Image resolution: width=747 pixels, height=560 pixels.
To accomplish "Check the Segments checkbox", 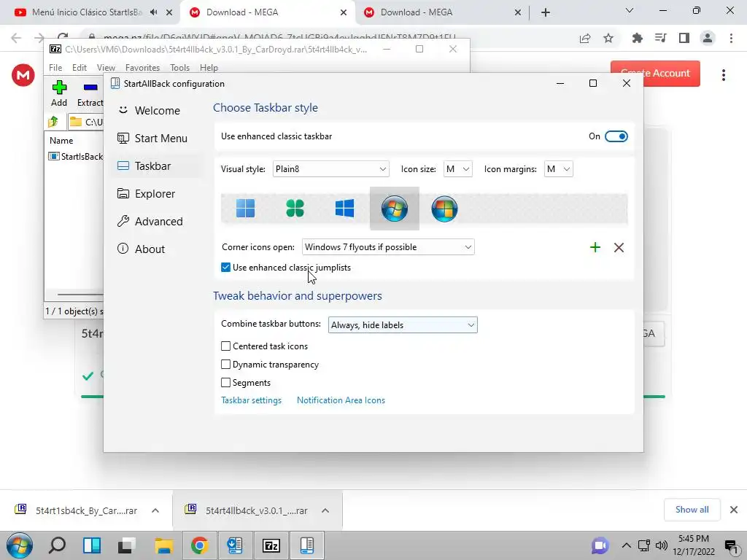I will [x=226, y=382].
